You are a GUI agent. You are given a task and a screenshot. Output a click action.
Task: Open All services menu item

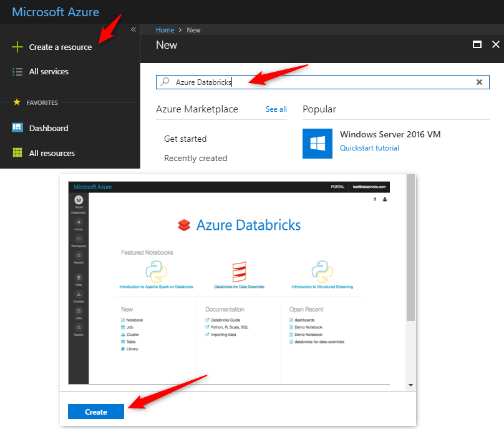pos(49,71)
